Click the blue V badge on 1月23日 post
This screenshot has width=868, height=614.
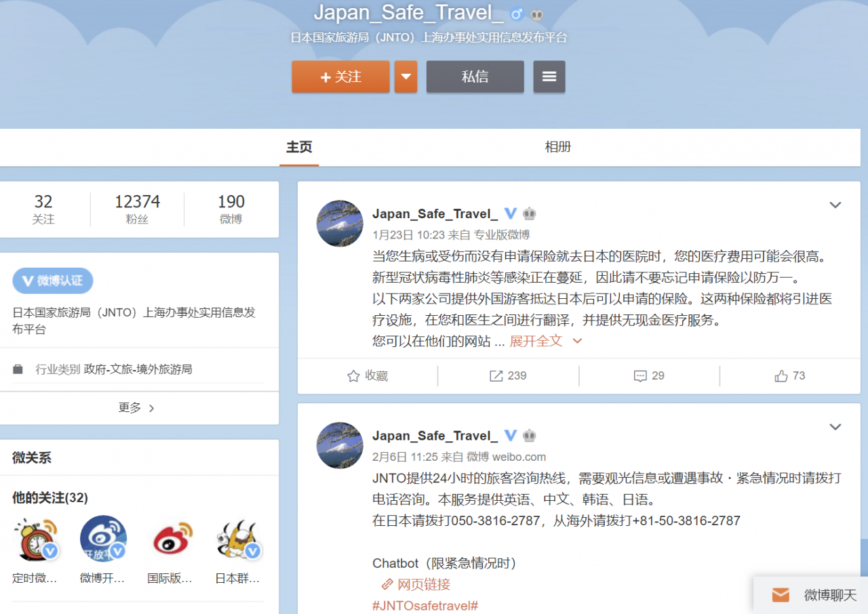[x=511, y=213]
